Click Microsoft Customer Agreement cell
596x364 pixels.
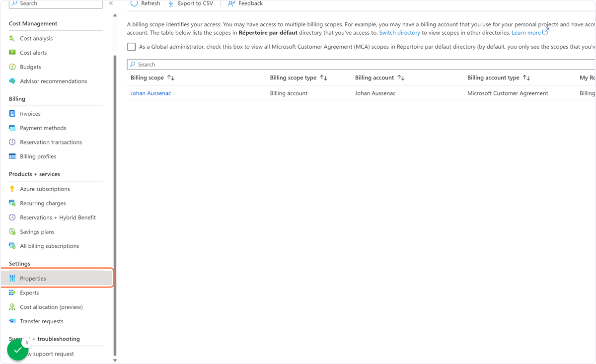point(508,93)
